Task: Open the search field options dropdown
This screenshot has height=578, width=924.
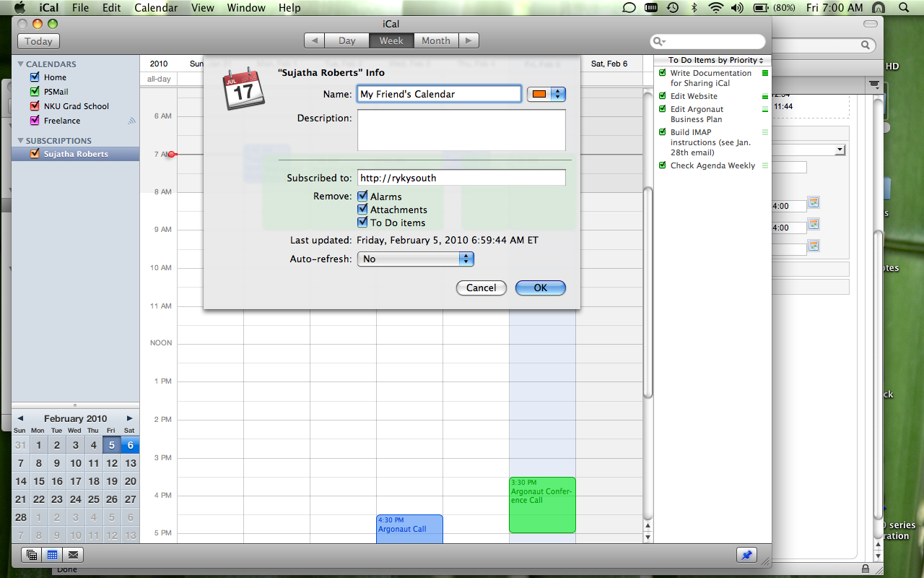Action: tap(659, 42)
